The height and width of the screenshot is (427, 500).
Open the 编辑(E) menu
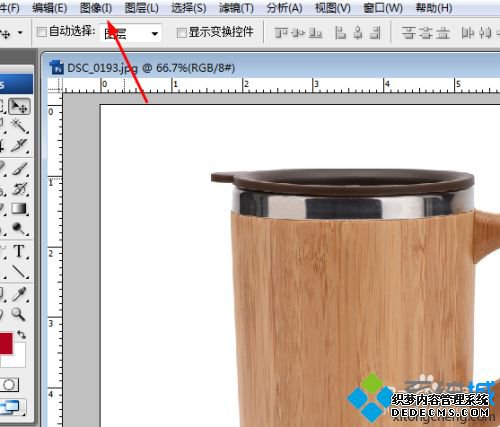click(x=50, y=8)
